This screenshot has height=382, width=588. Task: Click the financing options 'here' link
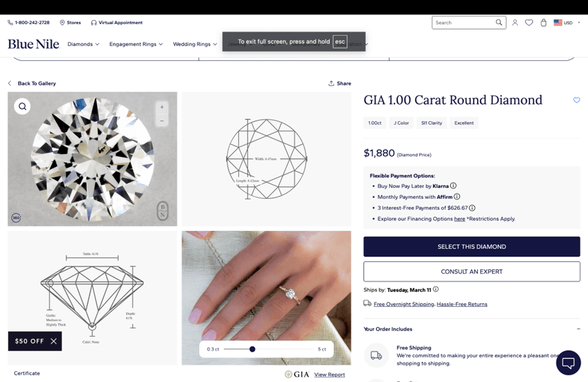pos(460,219)
